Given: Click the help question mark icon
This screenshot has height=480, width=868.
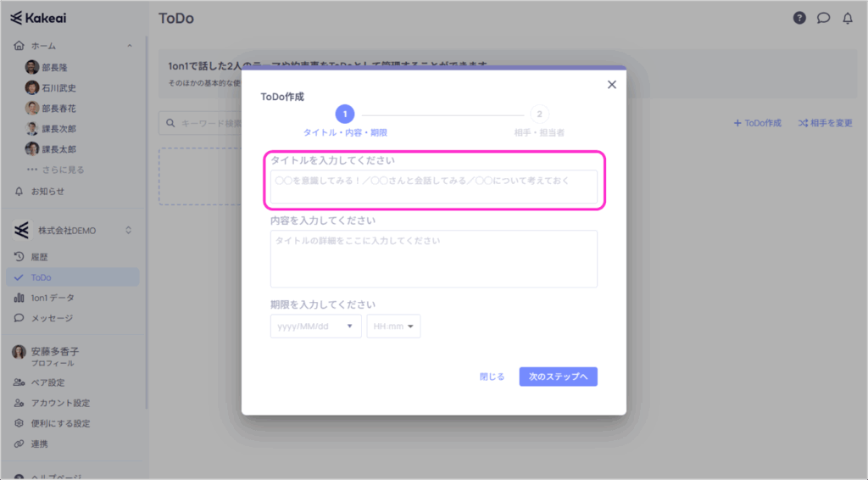Looking at the screenshot, I should coord(798,18).
